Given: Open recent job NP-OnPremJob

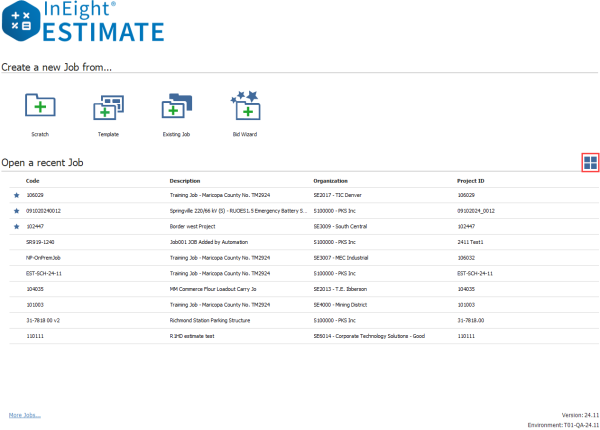Looking at the screenshot, I should pos(43,258).
